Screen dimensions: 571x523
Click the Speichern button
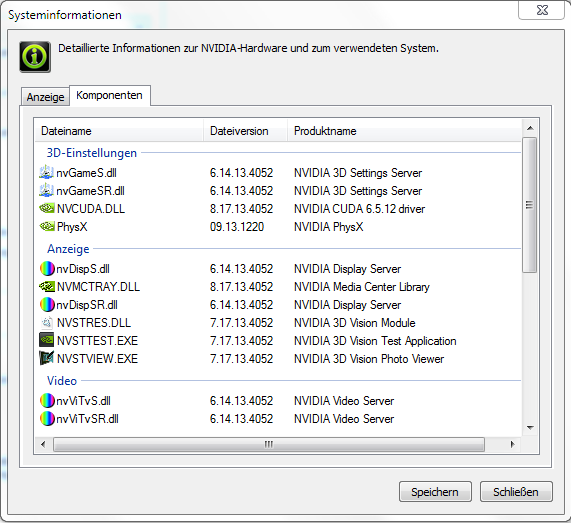click(435, 492)
